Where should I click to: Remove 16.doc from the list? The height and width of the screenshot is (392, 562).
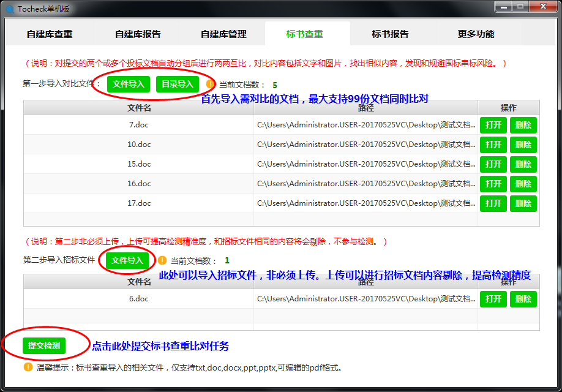coord(523,184)
